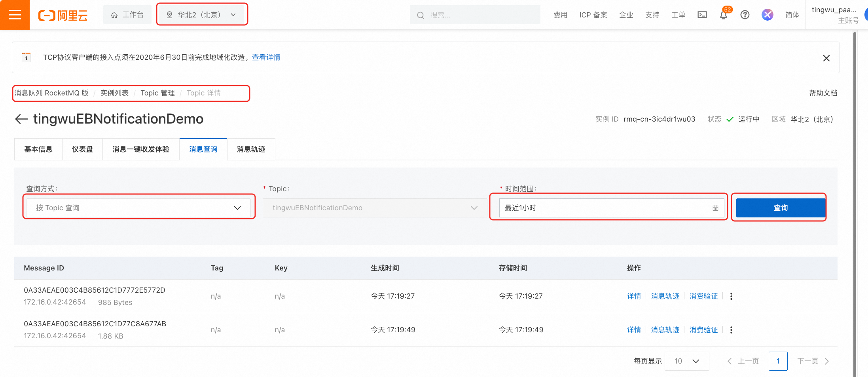
Task: Click the 985 Bytes size value
Action: pyautogui.click(x=115, y=303)
